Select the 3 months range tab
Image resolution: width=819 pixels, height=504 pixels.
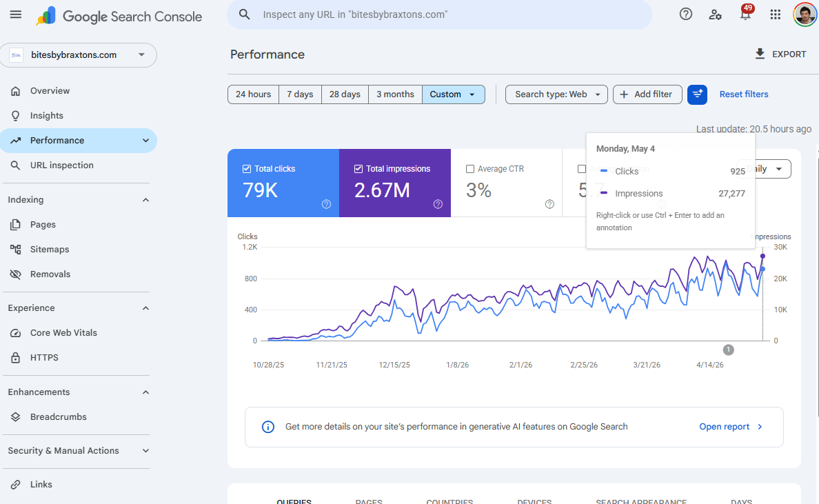click(396, 94)
